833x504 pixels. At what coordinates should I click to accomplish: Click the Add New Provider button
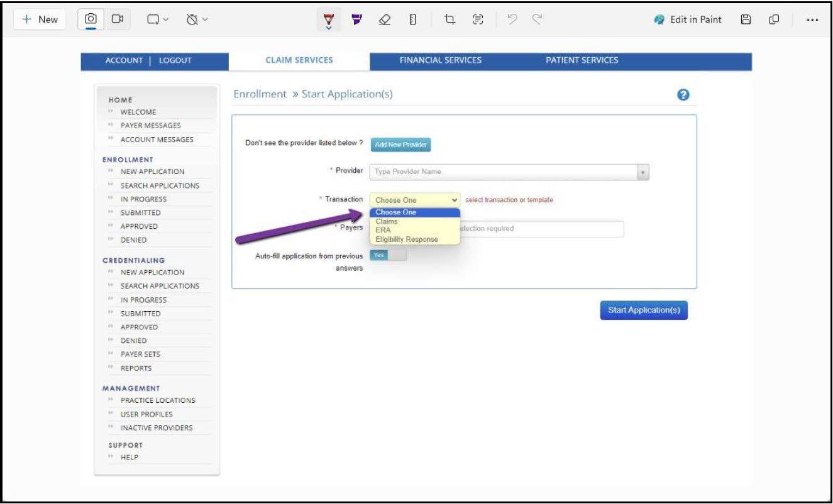(400, 145)
